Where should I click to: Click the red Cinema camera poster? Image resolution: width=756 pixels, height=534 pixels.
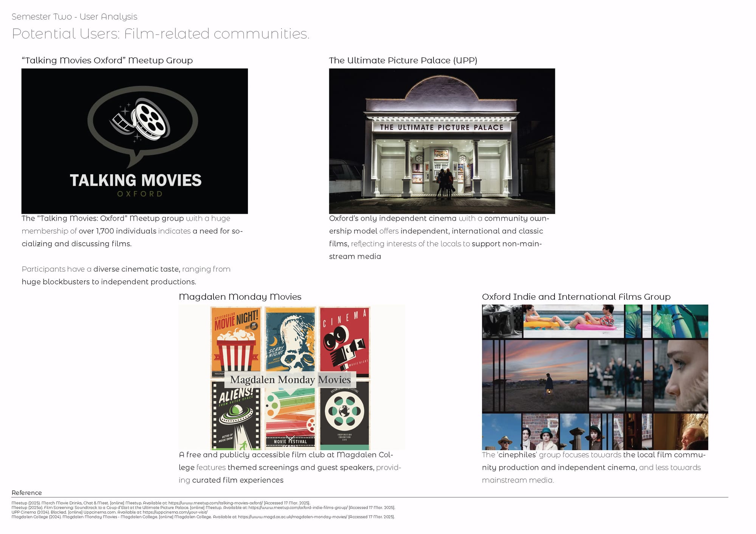click(x=344, y=338)
